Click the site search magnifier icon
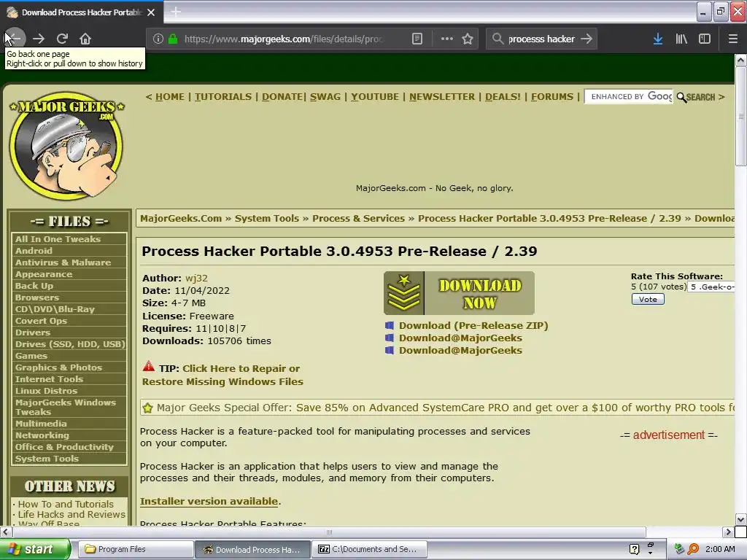This screenshot has height=560, width=747. (681, 97)
